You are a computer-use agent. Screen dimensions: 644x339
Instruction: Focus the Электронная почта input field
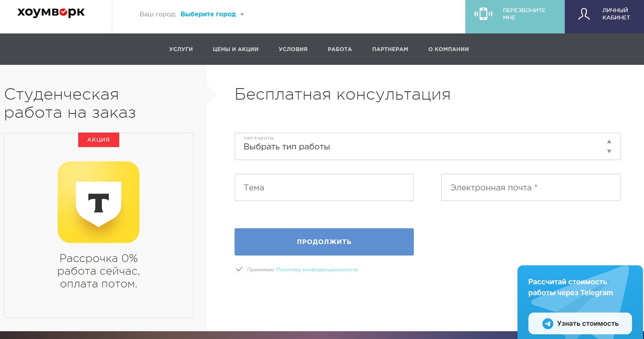click(531, 188)
